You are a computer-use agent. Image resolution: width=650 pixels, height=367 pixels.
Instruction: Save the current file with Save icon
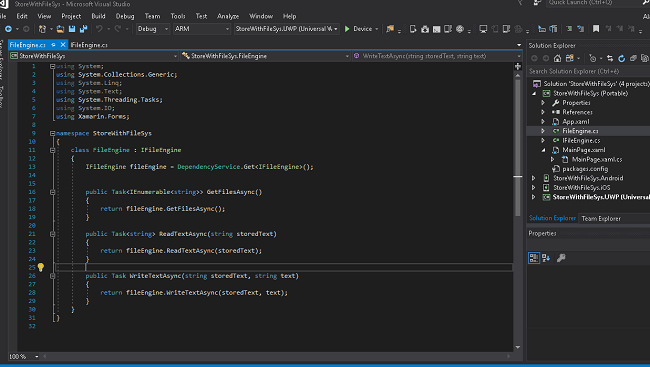pos(72,29)
